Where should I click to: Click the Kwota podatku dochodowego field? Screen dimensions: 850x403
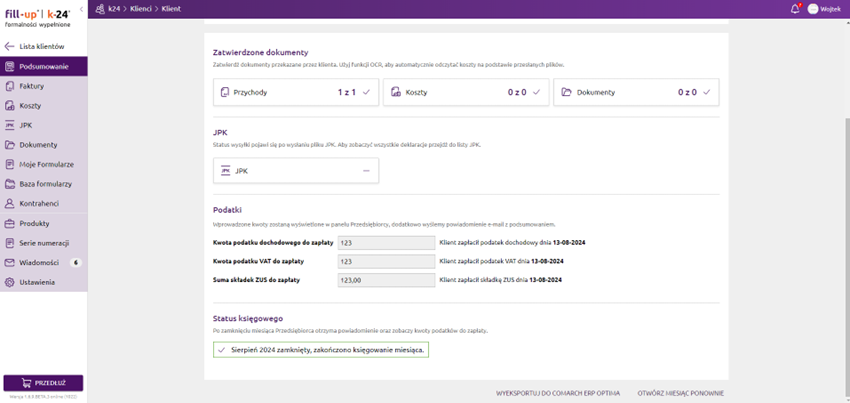(387, 242)
